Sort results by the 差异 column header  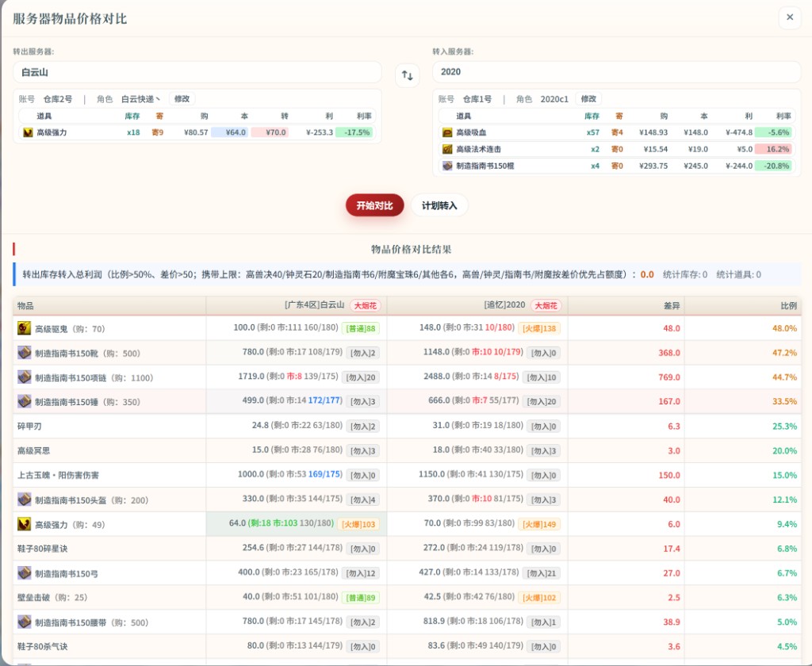pyautogui.click(x=672, y=305)
